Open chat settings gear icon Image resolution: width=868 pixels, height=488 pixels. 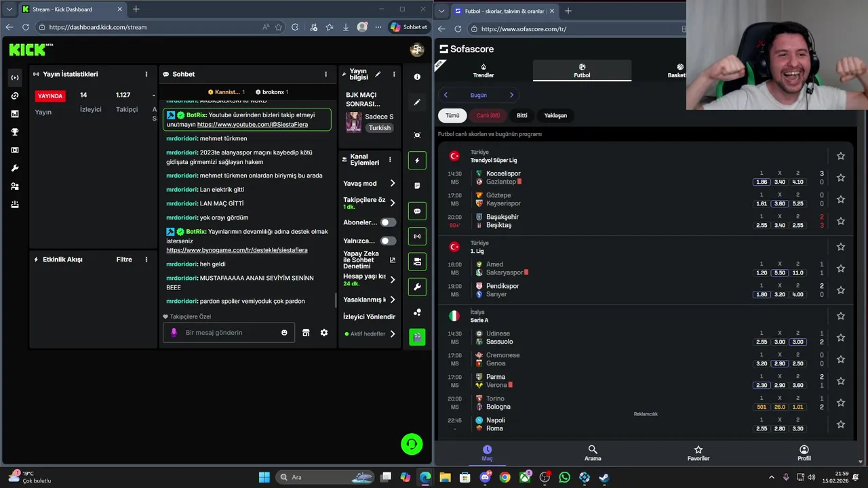point(324,333)
